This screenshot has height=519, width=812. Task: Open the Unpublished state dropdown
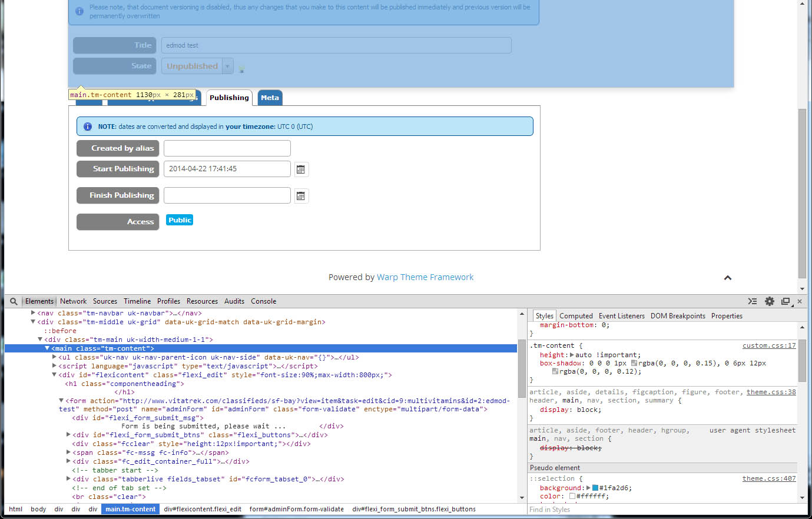coord(197,66)
